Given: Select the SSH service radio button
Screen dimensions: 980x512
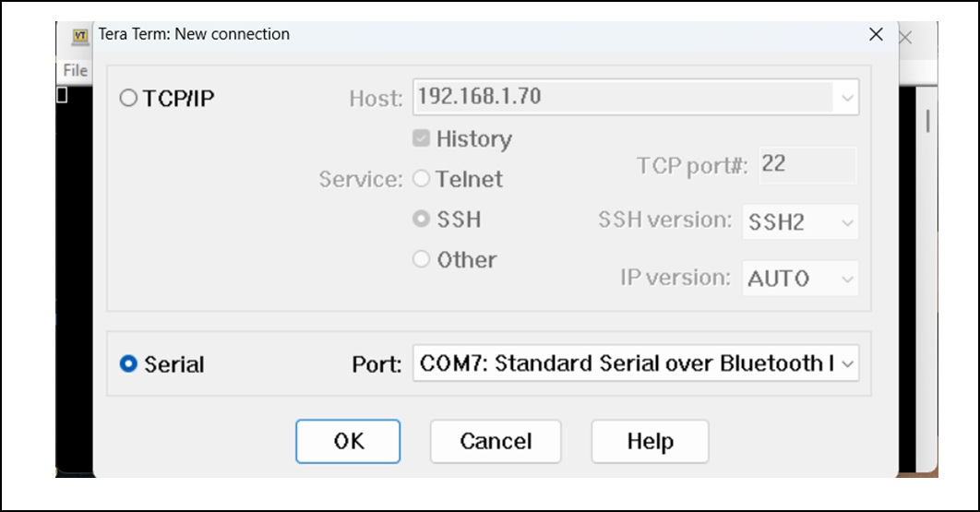Looking at the screenshot, I should 422,220.
